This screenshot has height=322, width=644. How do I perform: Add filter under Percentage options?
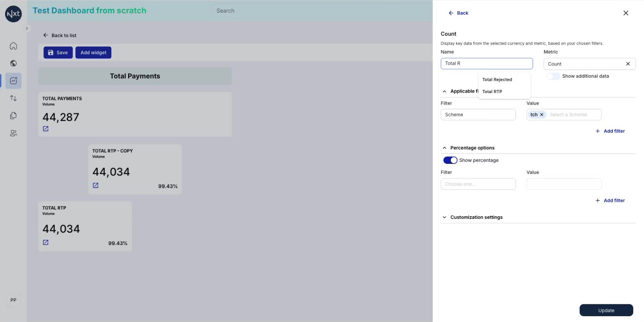pos(610,200)
